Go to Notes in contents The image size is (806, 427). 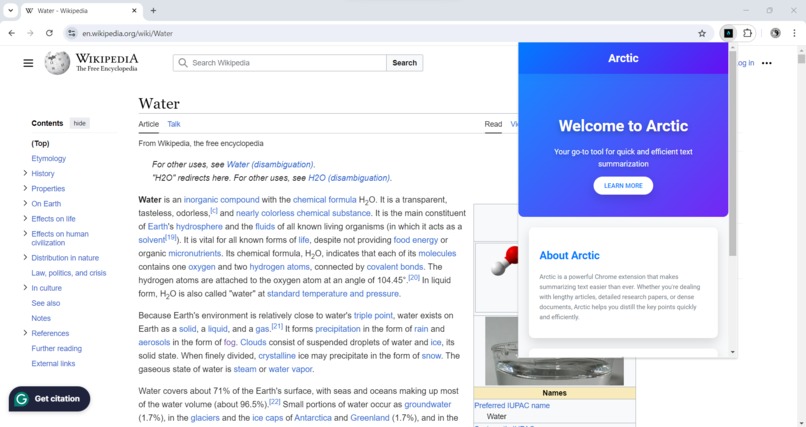pos(41,318)
